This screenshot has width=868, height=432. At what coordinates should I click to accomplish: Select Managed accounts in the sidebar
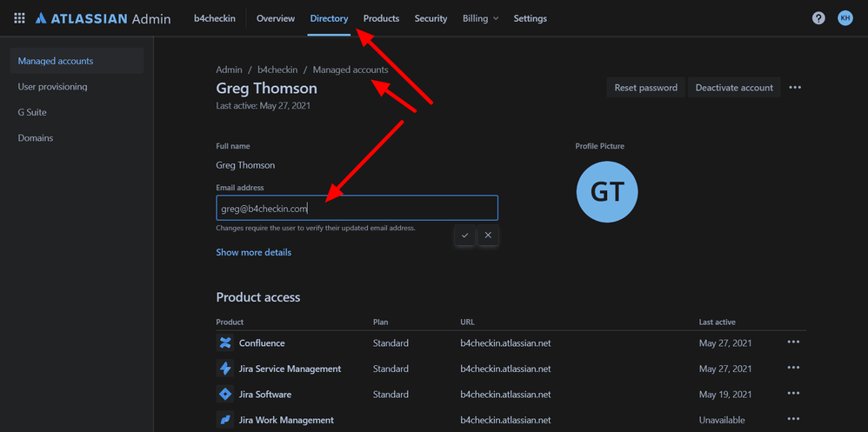coord(77,61)
